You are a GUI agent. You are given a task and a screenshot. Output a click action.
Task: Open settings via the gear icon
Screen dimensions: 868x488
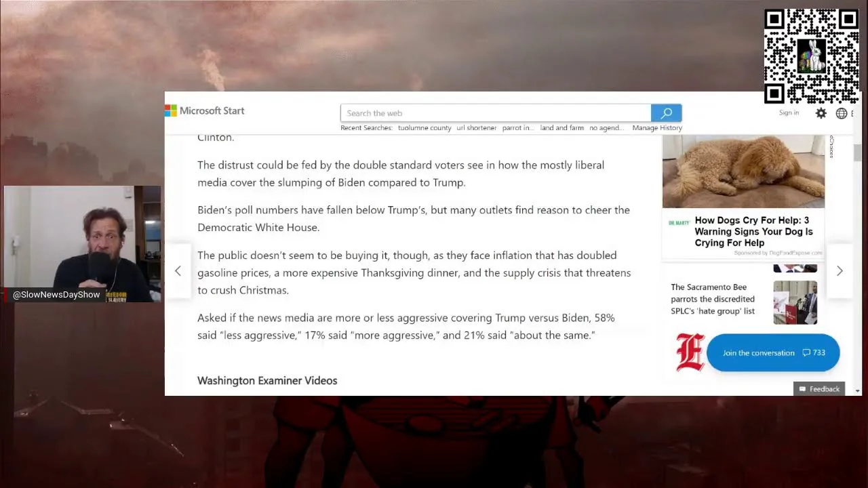pyautogui.click(x=821, y=113)
